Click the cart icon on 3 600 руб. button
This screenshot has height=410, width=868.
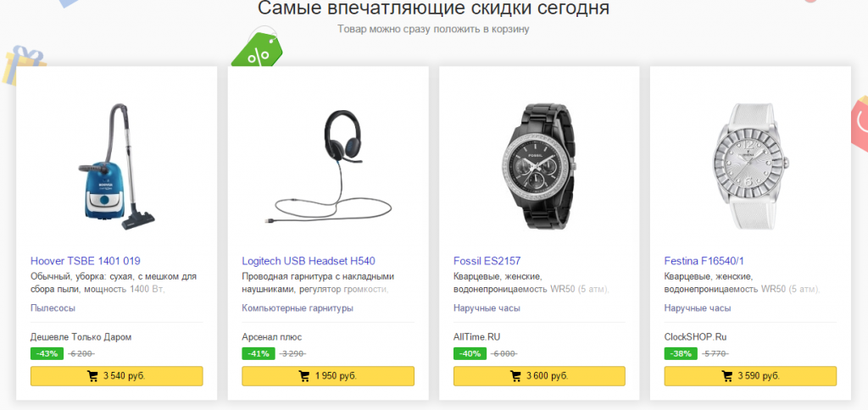[516, 376]
